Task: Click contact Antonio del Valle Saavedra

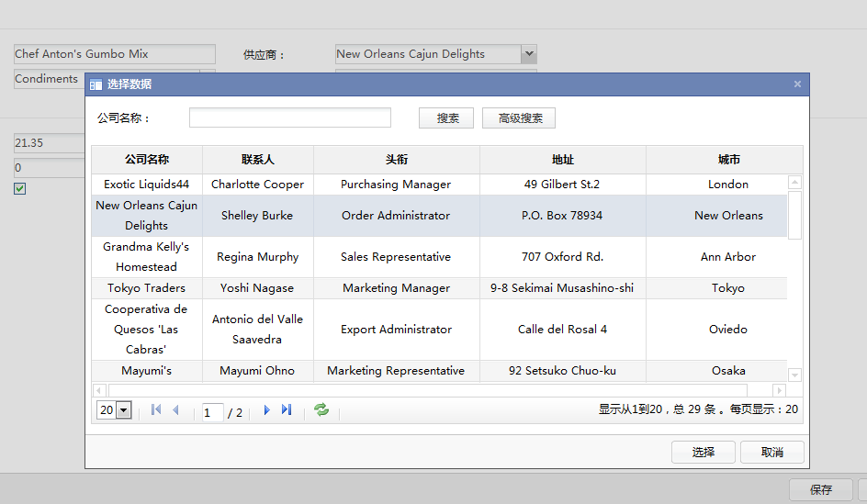Action: (x=258, y=330)
